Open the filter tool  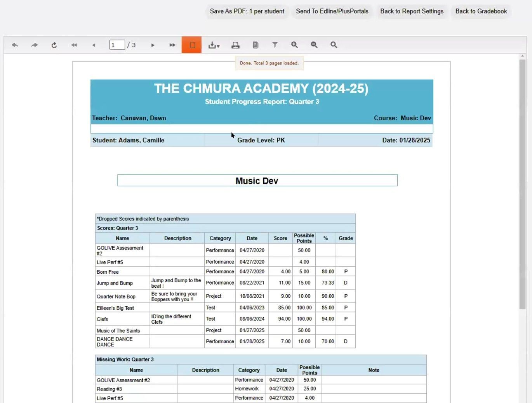[275, 45]
